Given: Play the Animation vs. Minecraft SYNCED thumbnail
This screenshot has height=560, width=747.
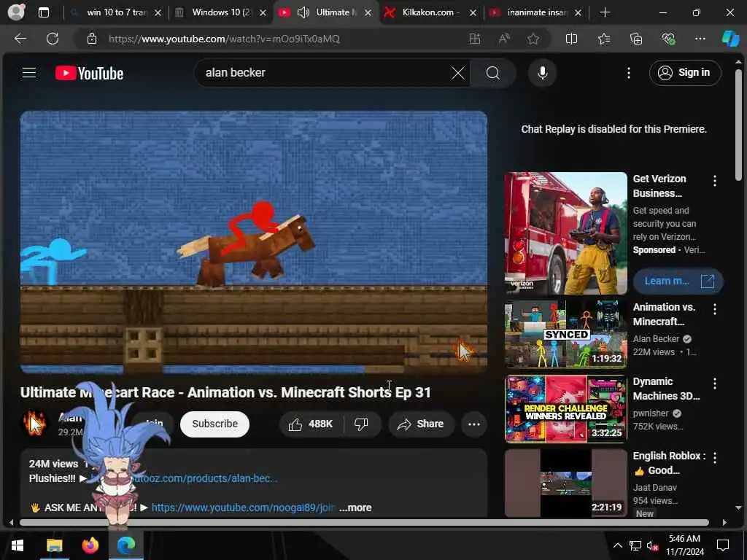Looking at the screenshot, I should coord(565,334).
